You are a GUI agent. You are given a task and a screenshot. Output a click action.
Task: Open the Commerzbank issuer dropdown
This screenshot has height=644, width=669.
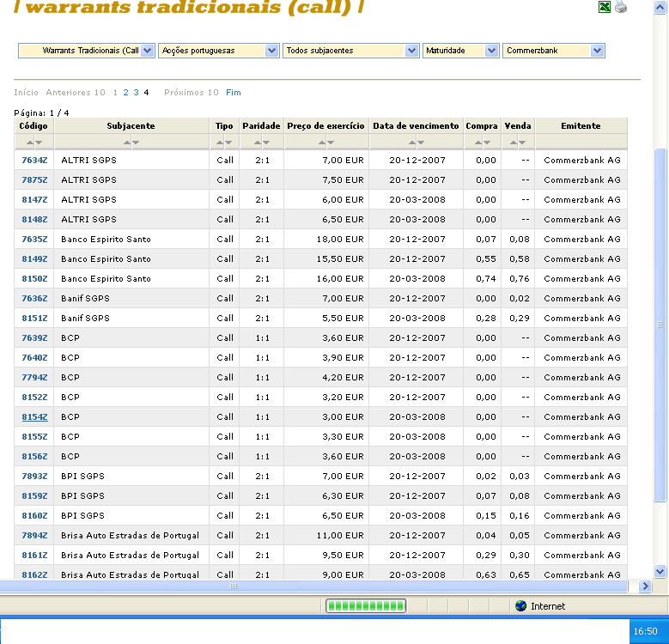(597, 51)
